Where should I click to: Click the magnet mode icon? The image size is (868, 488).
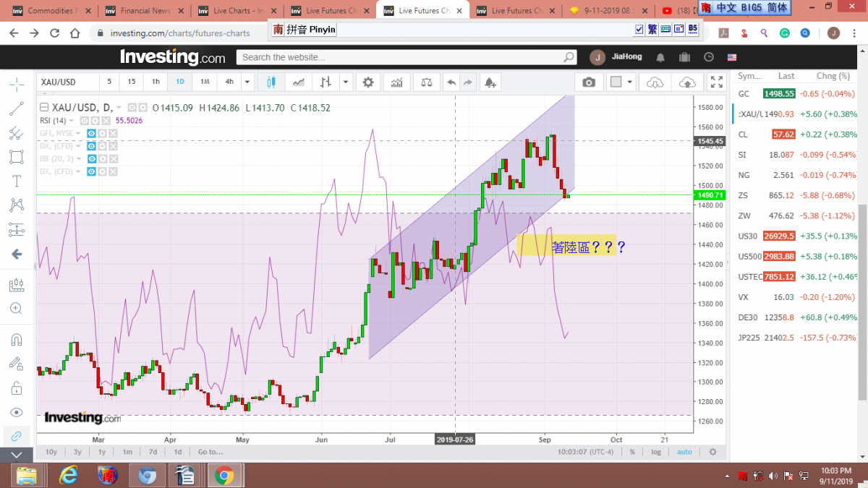coord(16,339)
